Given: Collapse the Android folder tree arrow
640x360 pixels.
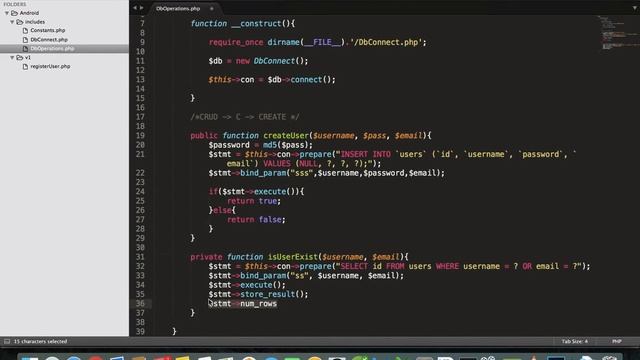Looking at the screenshot, I should pyautogui.click(x=7, y=13).
